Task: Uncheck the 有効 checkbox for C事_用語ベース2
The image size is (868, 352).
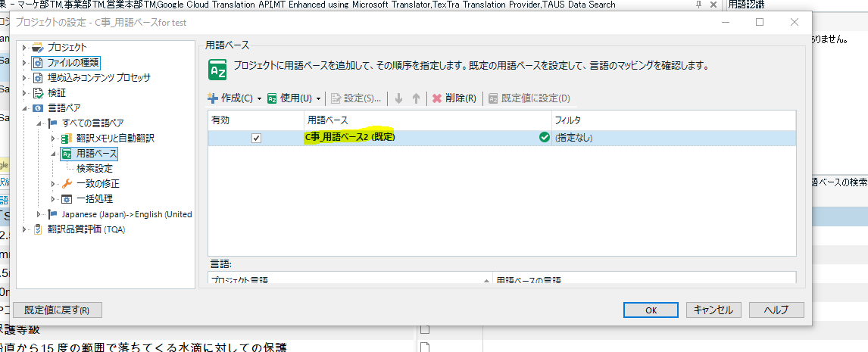Action: (256, 138)
